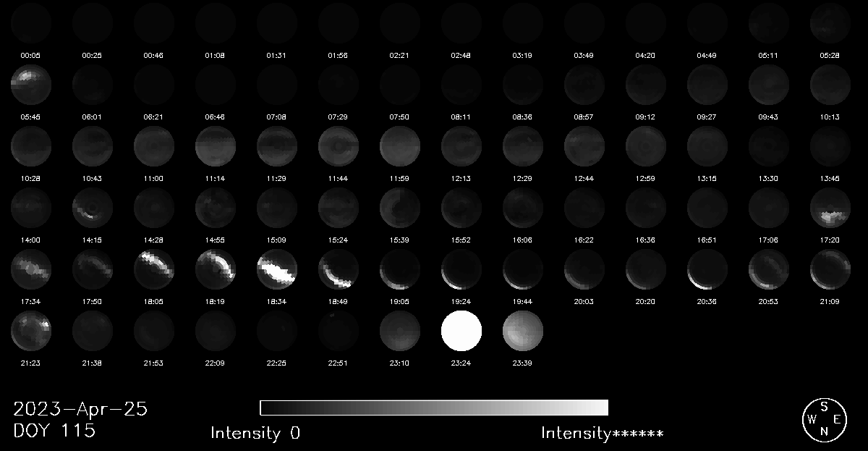Screen dimensions: 868x451
Task: Select the 18:05 globe thumbnail
Action: (154, 269)
